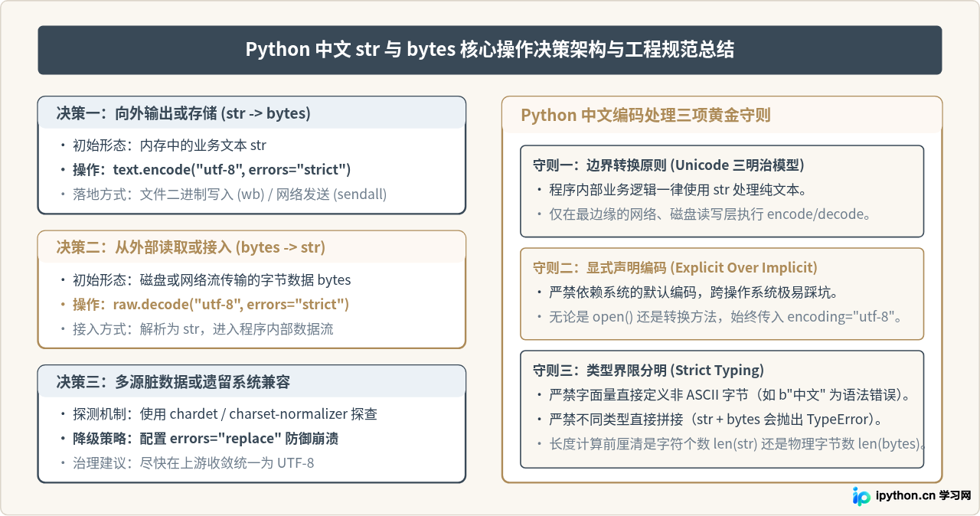Click heading 决策一：向外输出或存储 (str -> bytes)
Image resolution: width=980 pixels, height=516 pixels.
pos(183,113)
